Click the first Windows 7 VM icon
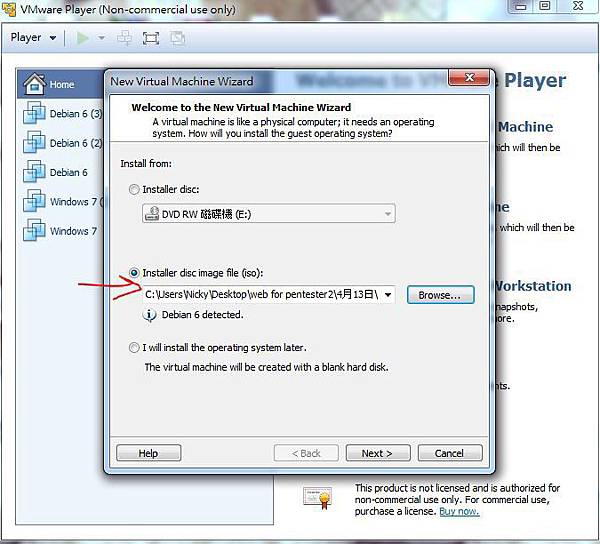 [34, 201]
